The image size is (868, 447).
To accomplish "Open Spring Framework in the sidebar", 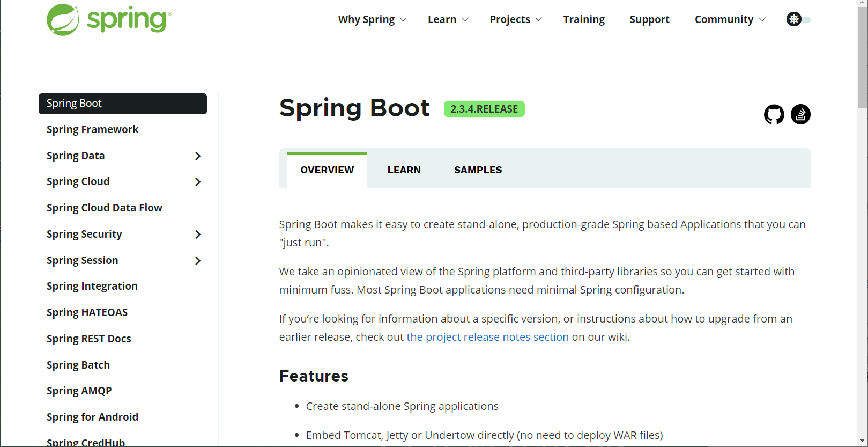I will (x=92, y=129).
